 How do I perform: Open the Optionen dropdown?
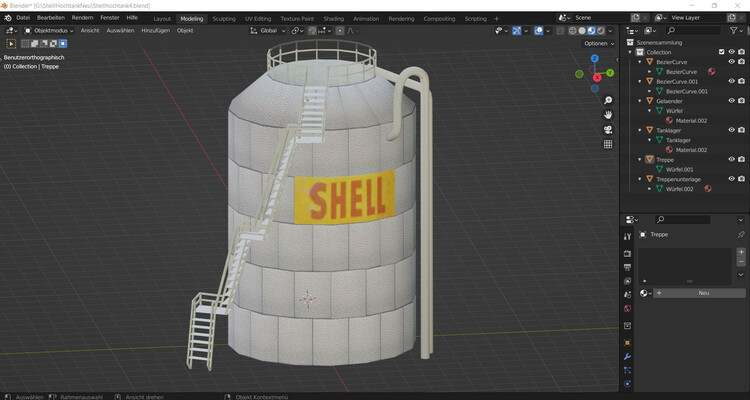[x=599, y=44]
